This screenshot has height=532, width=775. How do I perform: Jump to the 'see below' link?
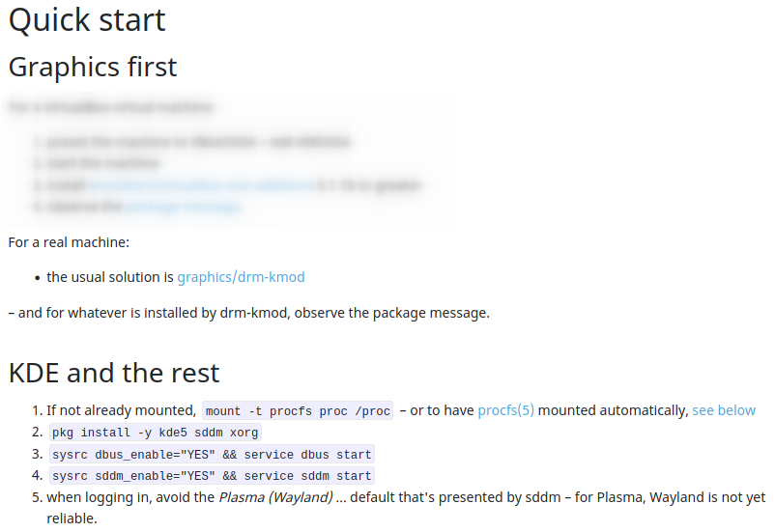coord(724,410)
